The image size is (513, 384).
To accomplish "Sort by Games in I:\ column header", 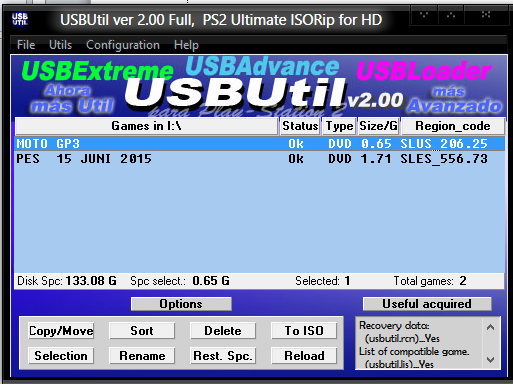I will coord(147,126).
